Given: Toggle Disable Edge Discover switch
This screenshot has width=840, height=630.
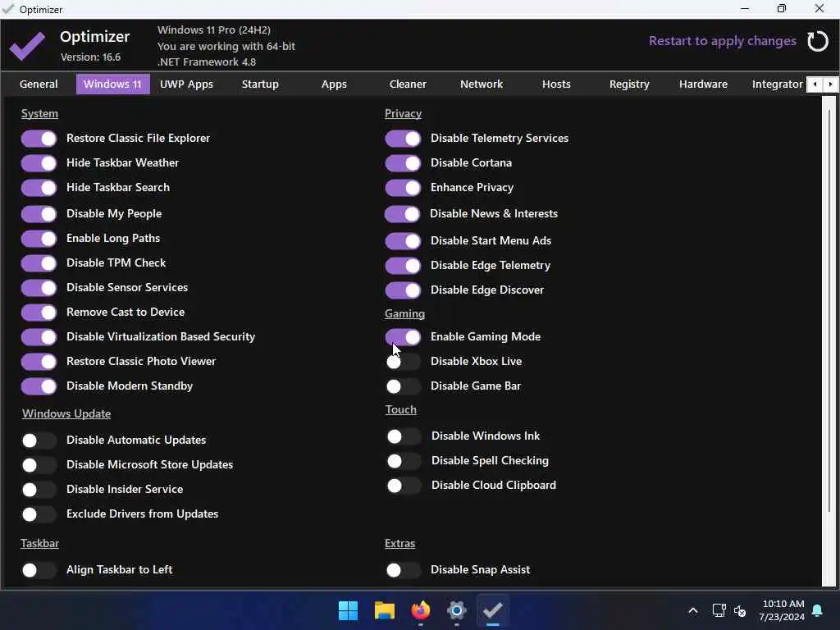Looking at the screenshot, I should coord(403,290).
